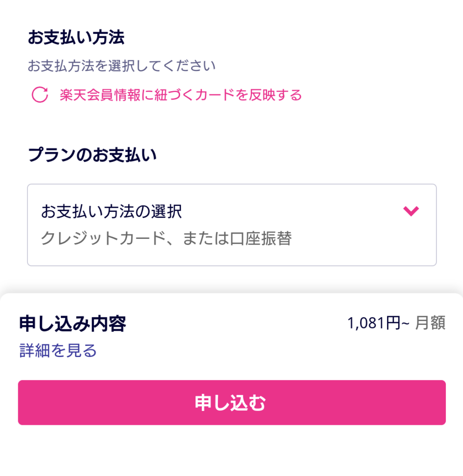Click the 申し込み内容 summary heading
This screenshot has width=463, height=476.
tap(73, 324)
